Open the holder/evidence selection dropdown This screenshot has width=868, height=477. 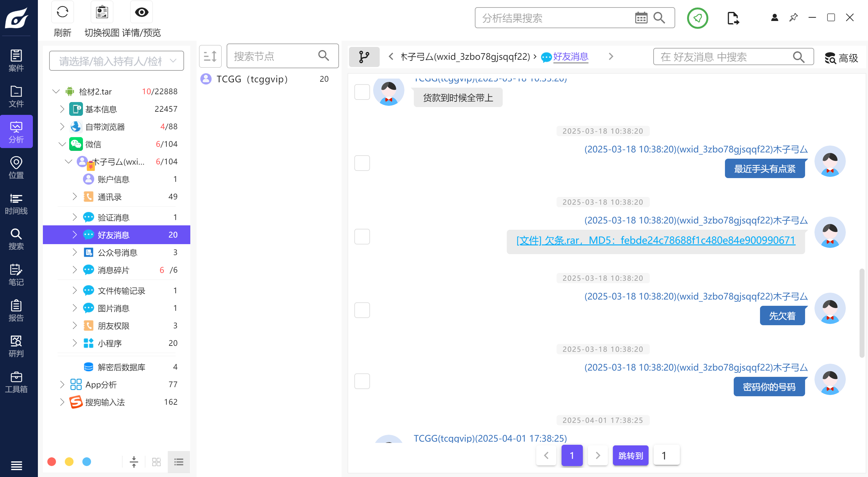point(116,61)
